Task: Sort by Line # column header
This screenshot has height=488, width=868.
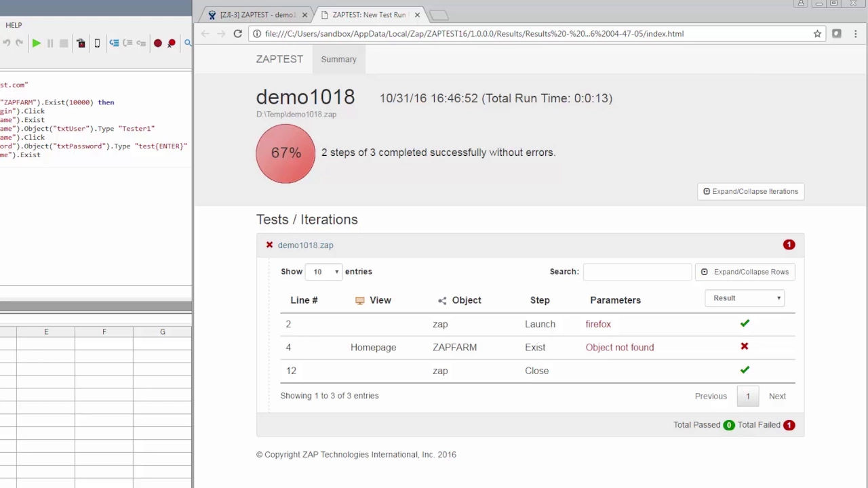Action: coord(304,300)
